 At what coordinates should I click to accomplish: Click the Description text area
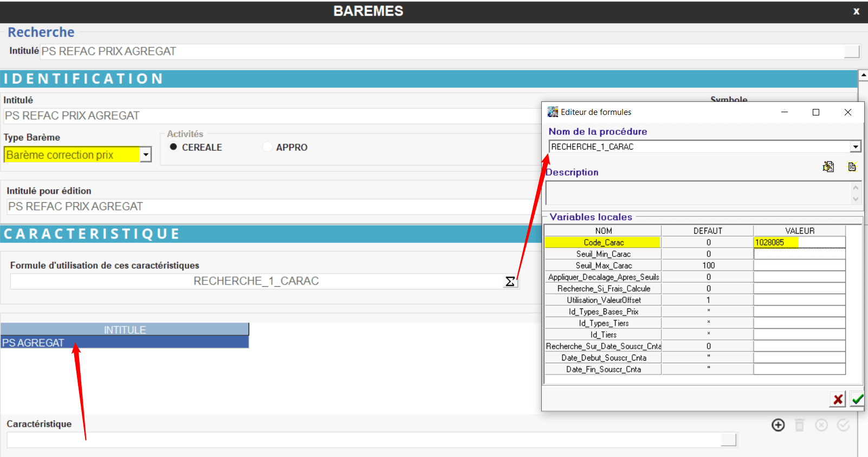click(x=698, y=193)
